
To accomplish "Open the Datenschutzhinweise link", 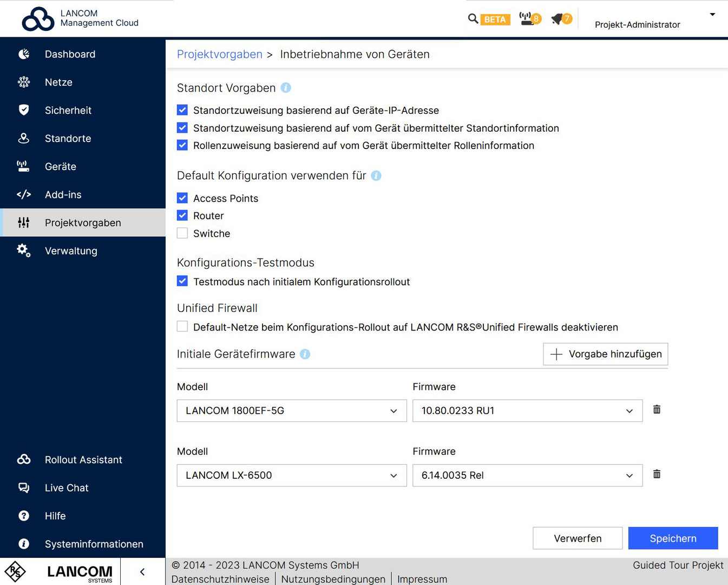I will (220, 578).
